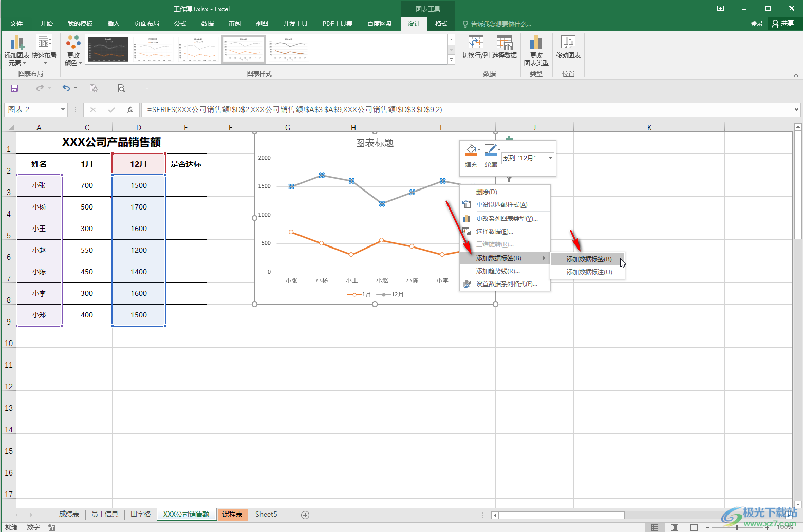This screenshot has height=532, width=803.
Task: Open Outline (轮廓) color dropdown arrow
Action: (x=499, y=150)
